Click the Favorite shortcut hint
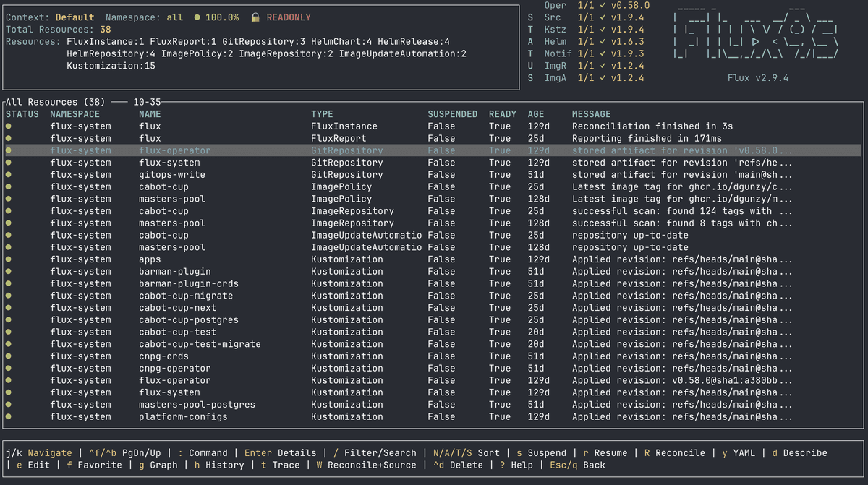 (94, 465)
